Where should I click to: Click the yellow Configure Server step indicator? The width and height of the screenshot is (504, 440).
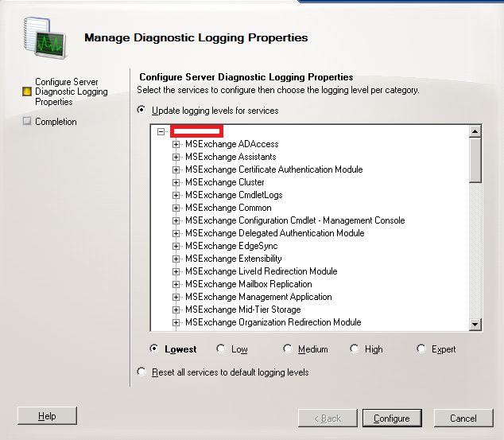[27, 92]
